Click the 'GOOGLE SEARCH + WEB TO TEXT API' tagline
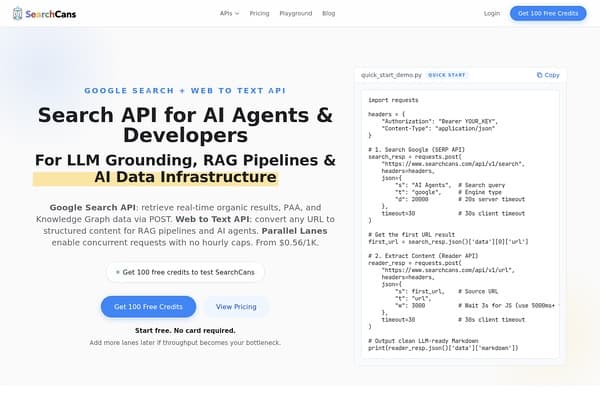This screenshot has height=400, width=600. 185,91
